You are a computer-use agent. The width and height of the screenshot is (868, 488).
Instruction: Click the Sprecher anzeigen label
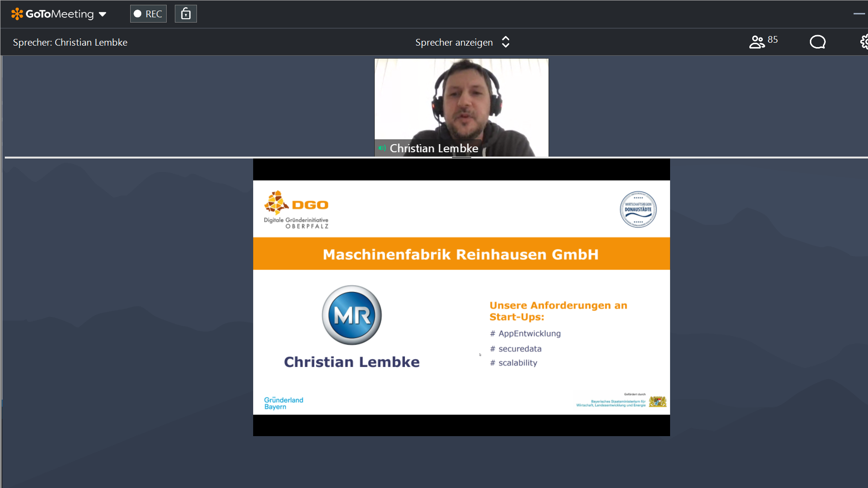pyautogui.click(x=454, y=42)
